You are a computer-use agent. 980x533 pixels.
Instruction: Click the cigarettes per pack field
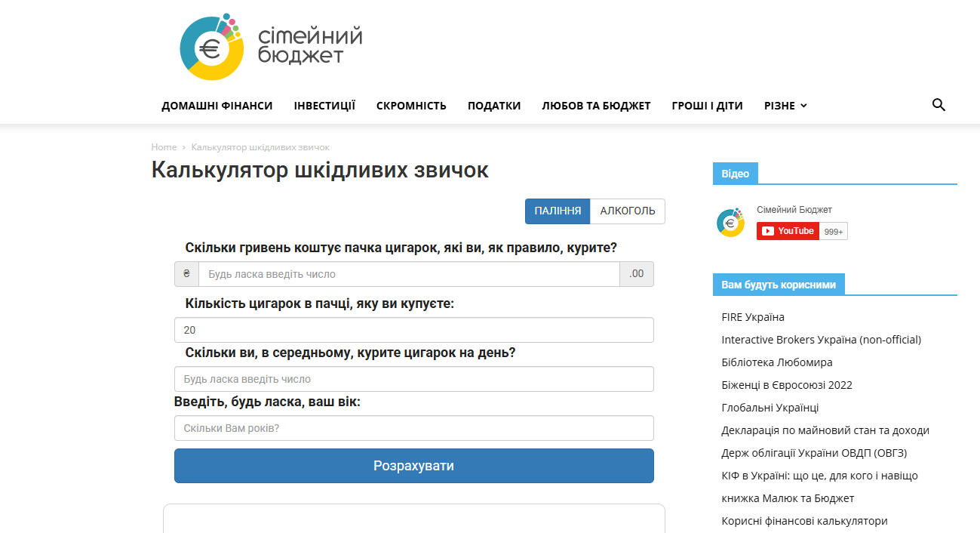(413, 330)
